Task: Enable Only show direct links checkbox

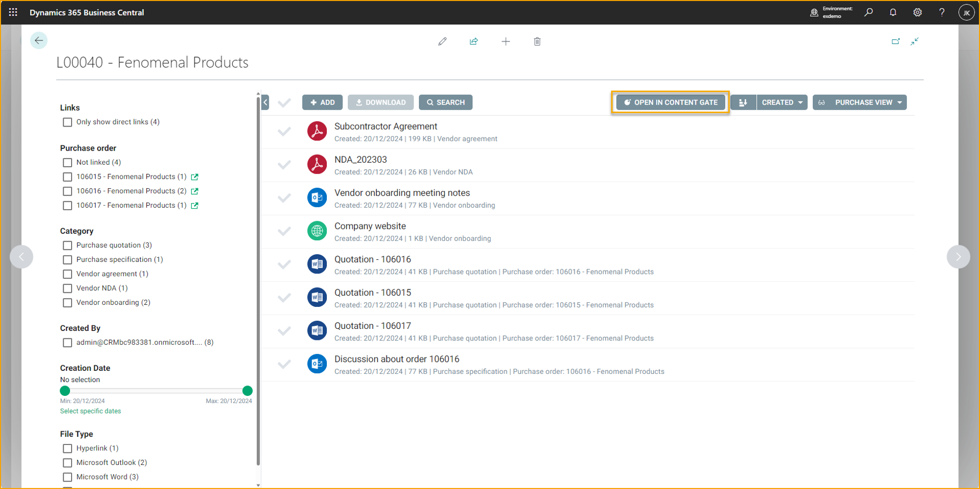Action: click(x=68, y=122)
